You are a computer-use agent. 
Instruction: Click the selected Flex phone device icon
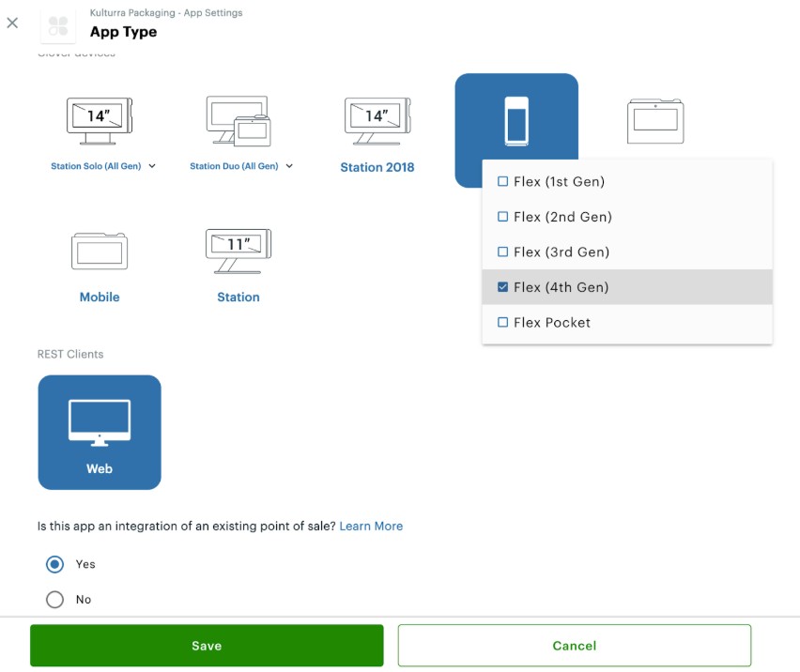(x=516, y=119)
